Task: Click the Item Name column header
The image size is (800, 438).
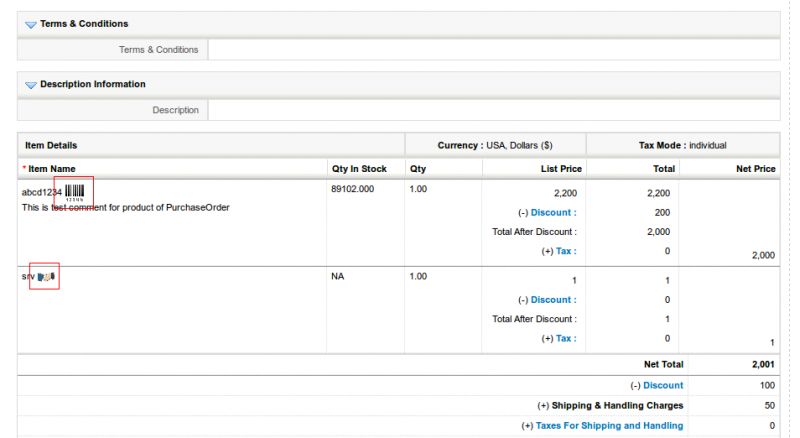Action: (x=51, y=169)
